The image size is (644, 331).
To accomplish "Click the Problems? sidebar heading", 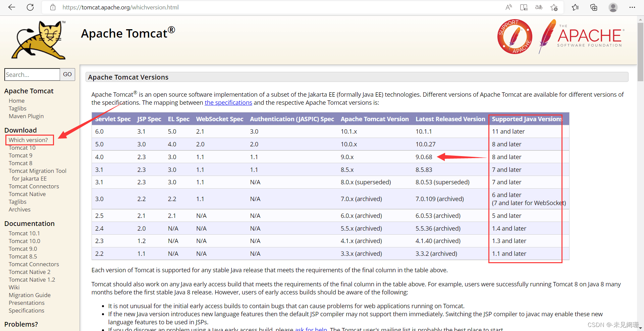I will (21, 324).
